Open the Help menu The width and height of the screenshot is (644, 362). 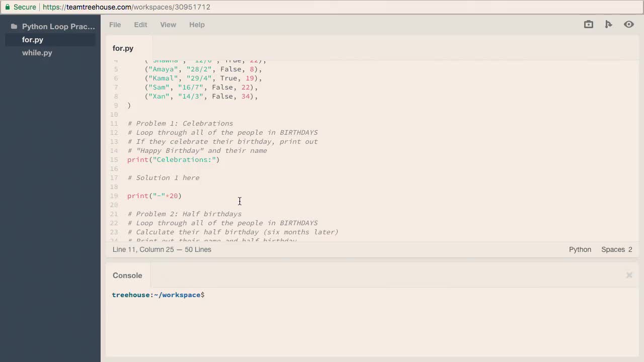[197, 25]
